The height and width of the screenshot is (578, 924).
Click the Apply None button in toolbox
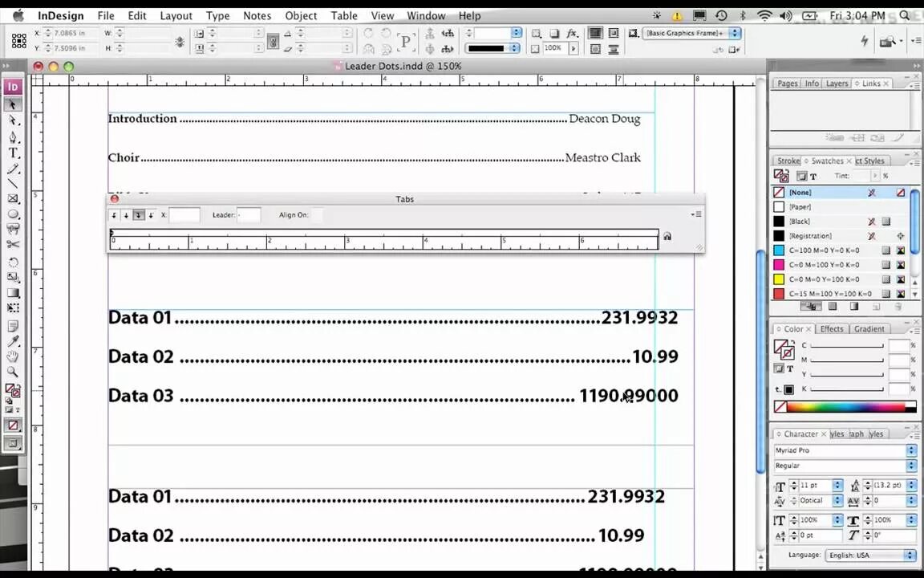[12, 425]
